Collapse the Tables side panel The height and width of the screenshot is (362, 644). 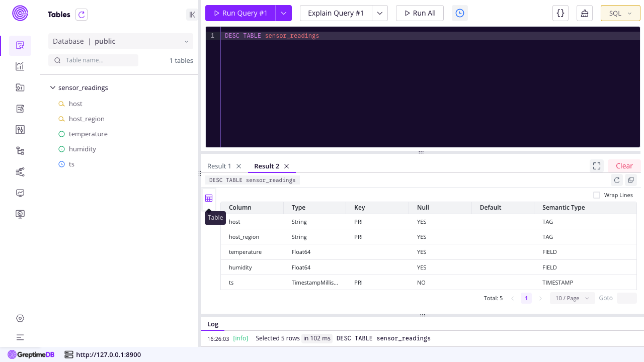[192, 15]
